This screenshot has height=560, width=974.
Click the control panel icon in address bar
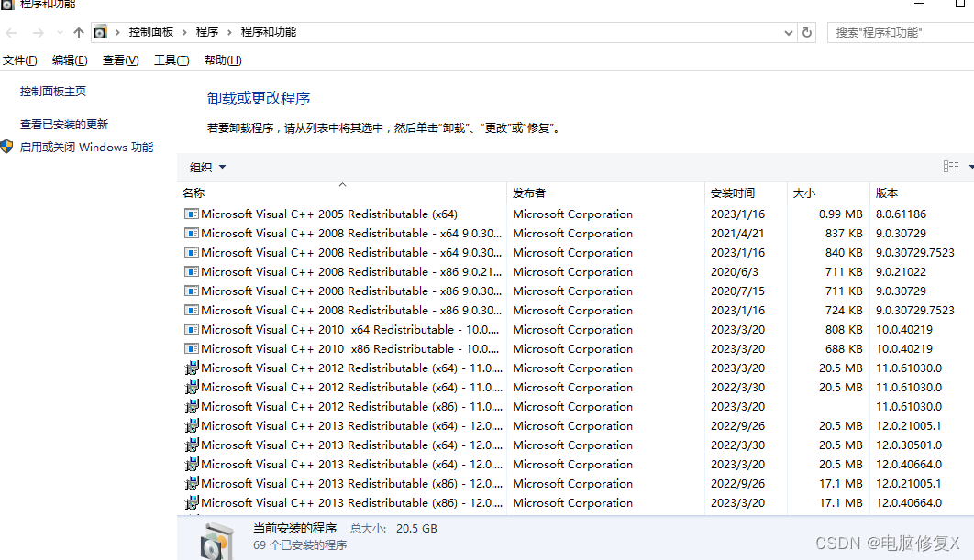[100, 32]
